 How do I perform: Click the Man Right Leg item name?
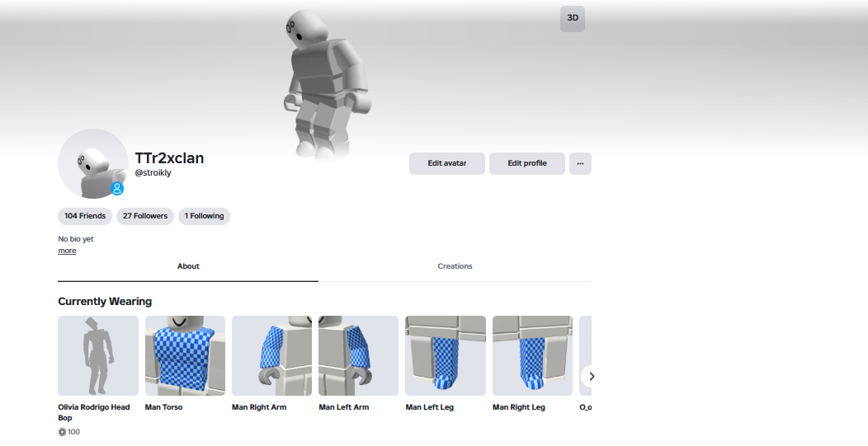point(519,407)
